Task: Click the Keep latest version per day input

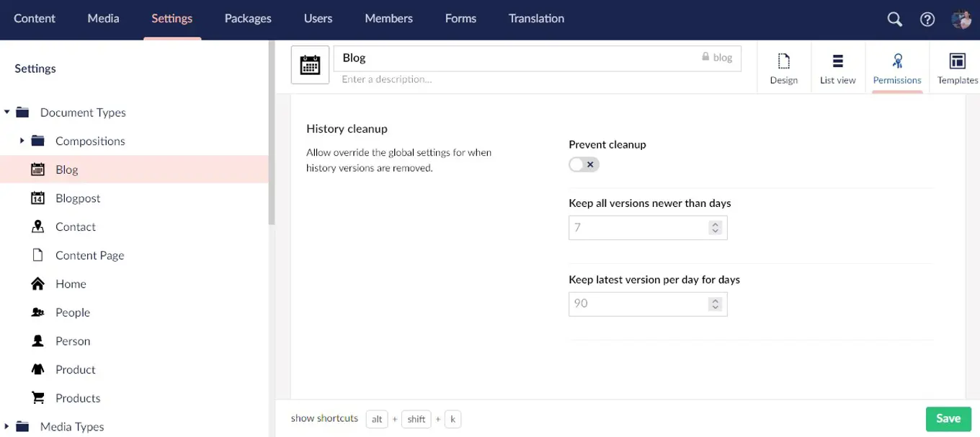Action: point(638,304)
